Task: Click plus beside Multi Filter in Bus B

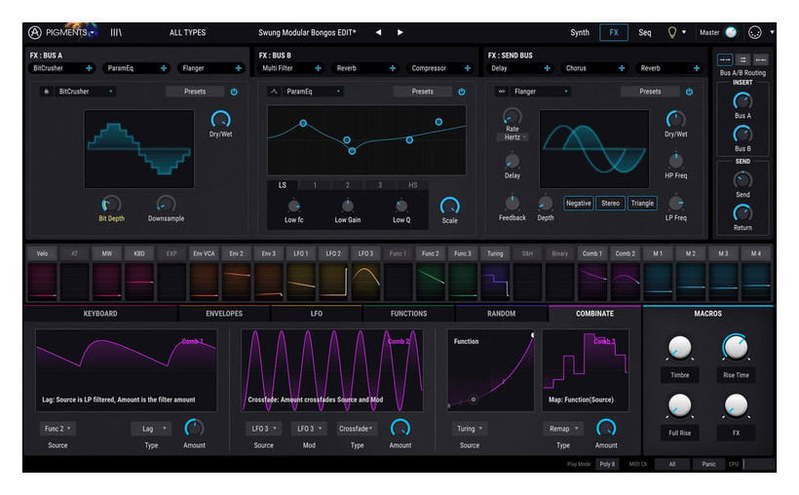Action: (318, 68)
